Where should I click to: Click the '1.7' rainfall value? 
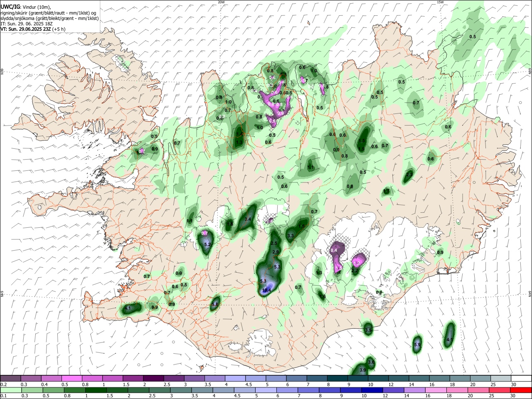click(x=387, y=191)
